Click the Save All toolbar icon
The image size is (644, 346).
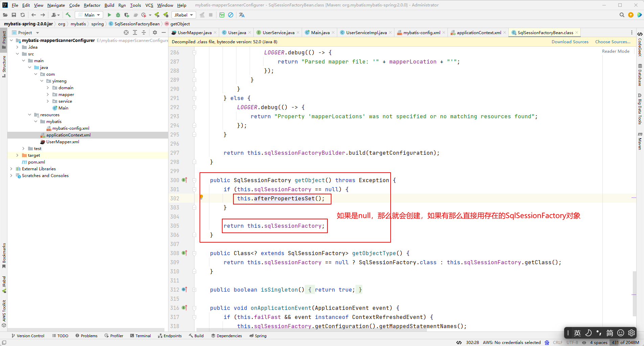[14, 15]
